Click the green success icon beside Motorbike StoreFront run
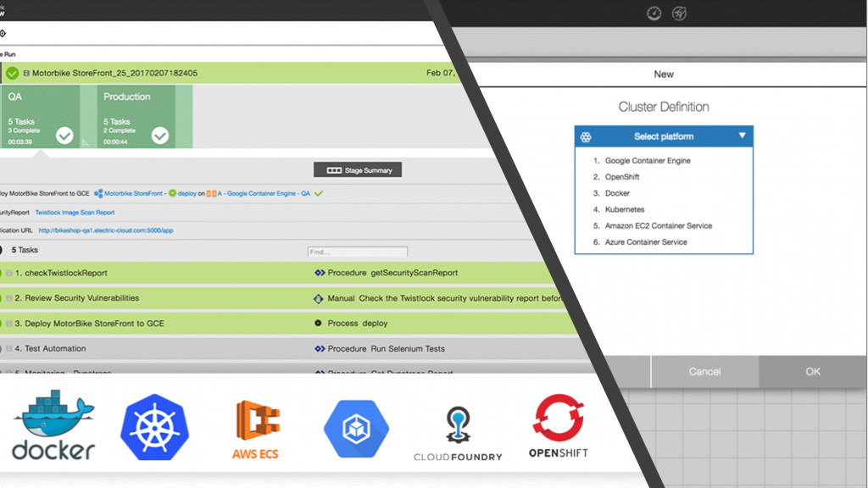Viewport: 868px width, 488px height. click(12, 73)
